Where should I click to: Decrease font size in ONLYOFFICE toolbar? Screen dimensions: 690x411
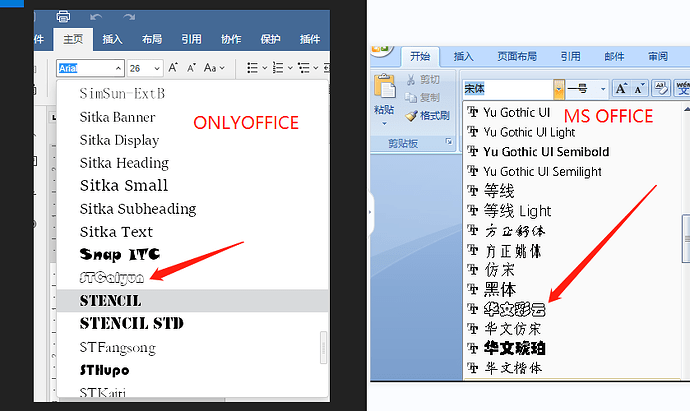click(191, 68)
